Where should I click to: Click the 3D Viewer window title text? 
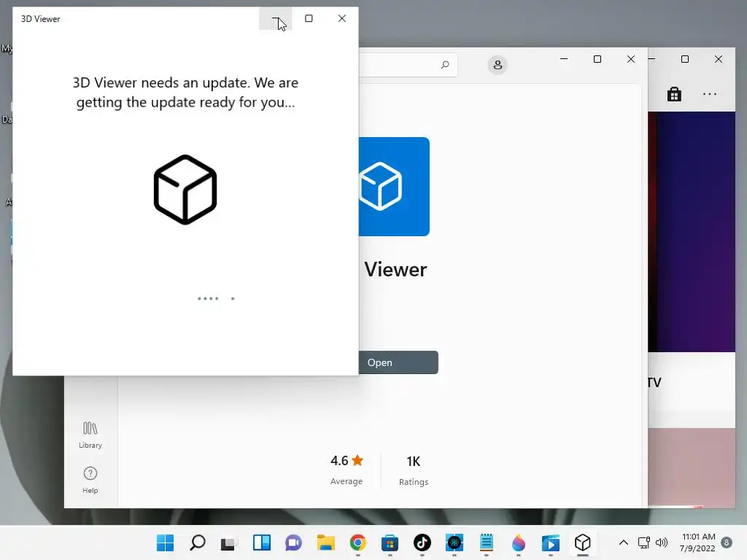(x=41, y=19)
